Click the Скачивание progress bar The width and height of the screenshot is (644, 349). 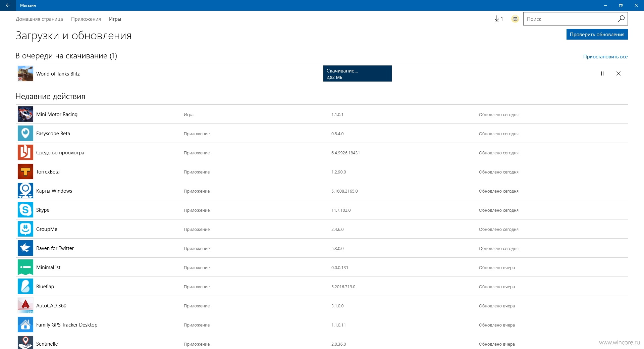358,73
